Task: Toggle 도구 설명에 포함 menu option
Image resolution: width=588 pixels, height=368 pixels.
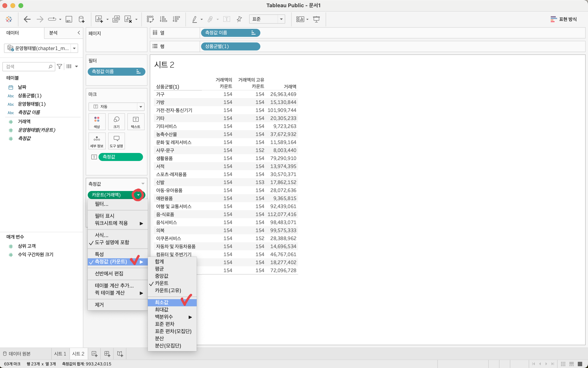Action: [112, 242]
